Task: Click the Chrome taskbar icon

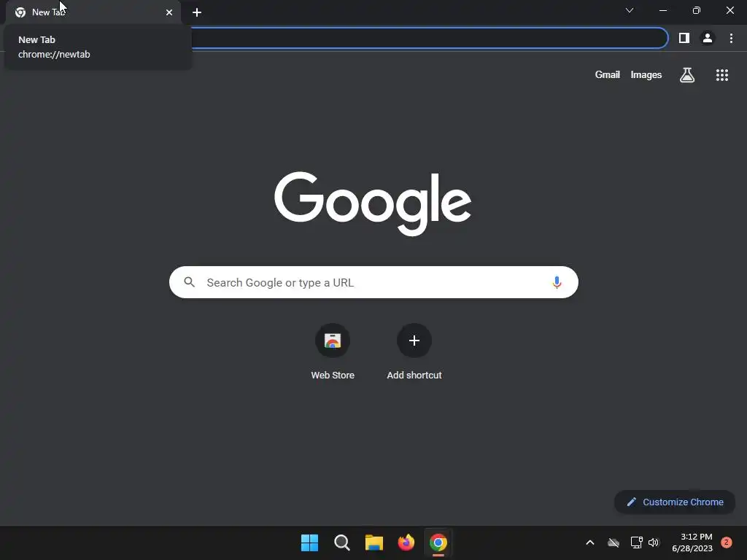Action: click(x=438, y=542)
